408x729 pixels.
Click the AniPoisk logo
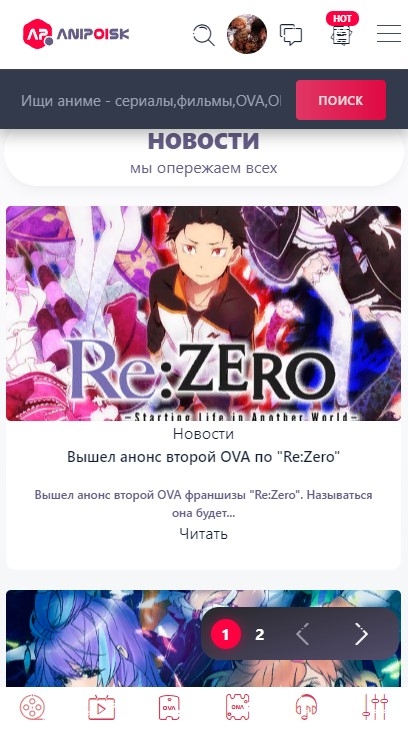[x=76, y=33]
